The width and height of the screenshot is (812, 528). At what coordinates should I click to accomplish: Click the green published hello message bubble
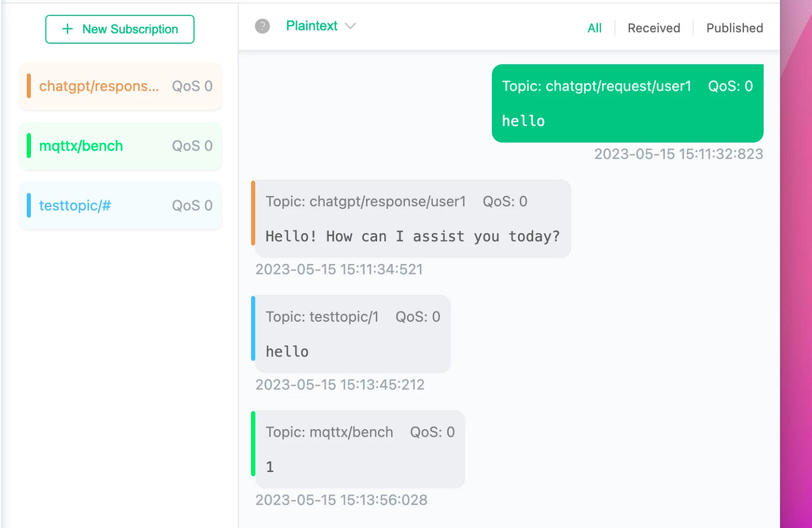tap(628, 103)
